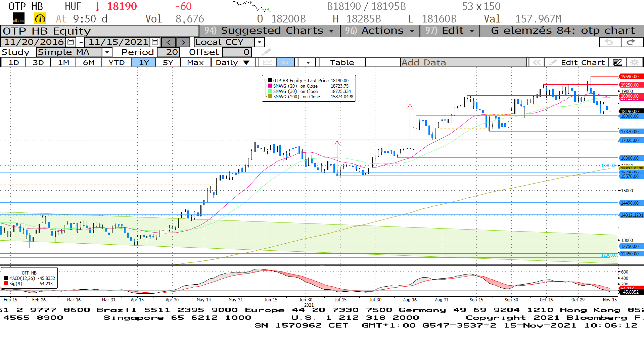Select the 1Y range tab
The height and width of the screenshot is (344, 644).
click(x=144, y=62)
